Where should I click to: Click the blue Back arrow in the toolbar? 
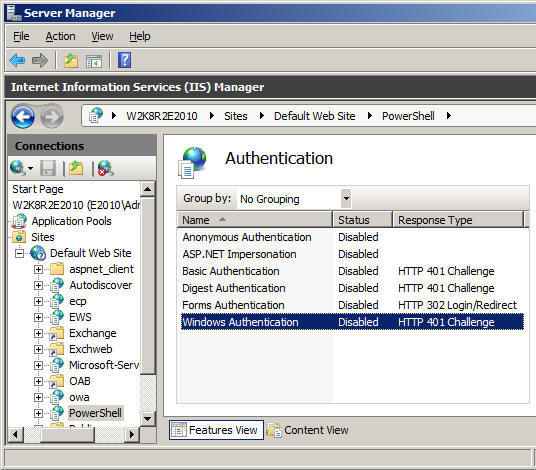coord(17,61)
